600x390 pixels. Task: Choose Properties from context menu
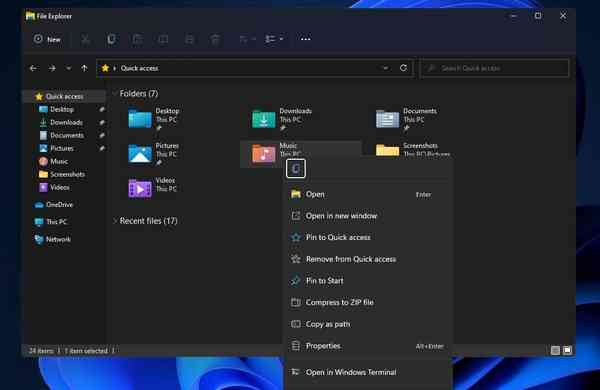pyautogui.click(x=368, y=346)
